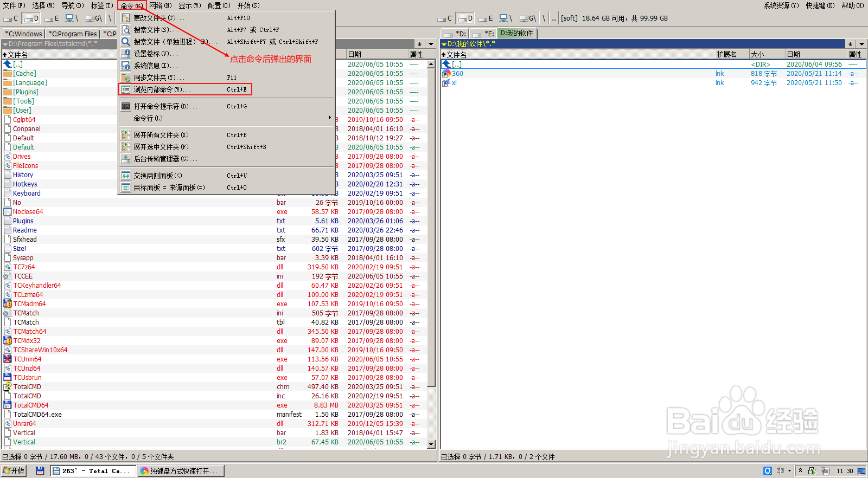
Task: Expand the 命令行(L) submenu
Action: tap(226, 118)
